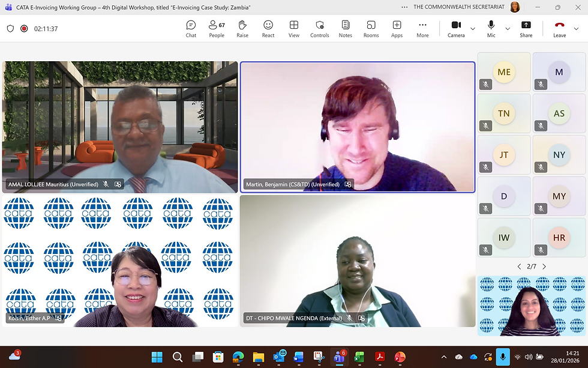This screenshot has width=588, height=368.
Task: Leave the meeting
Action: (559, 29)
